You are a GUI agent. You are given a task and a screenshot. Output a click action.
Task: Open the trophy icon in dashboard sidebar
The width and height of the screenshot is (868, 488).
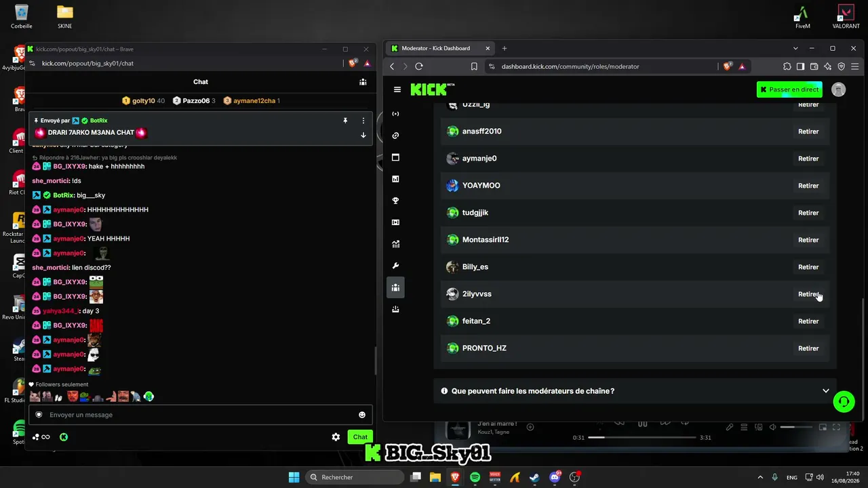pyautogui.click(x=396, y=201)
